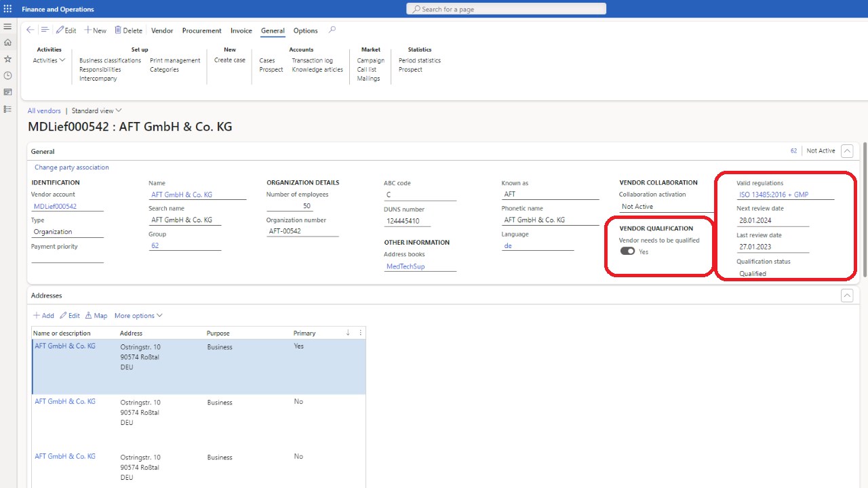Open the Vendor tab
Screen dimensions: 868x488
(162, 30)
